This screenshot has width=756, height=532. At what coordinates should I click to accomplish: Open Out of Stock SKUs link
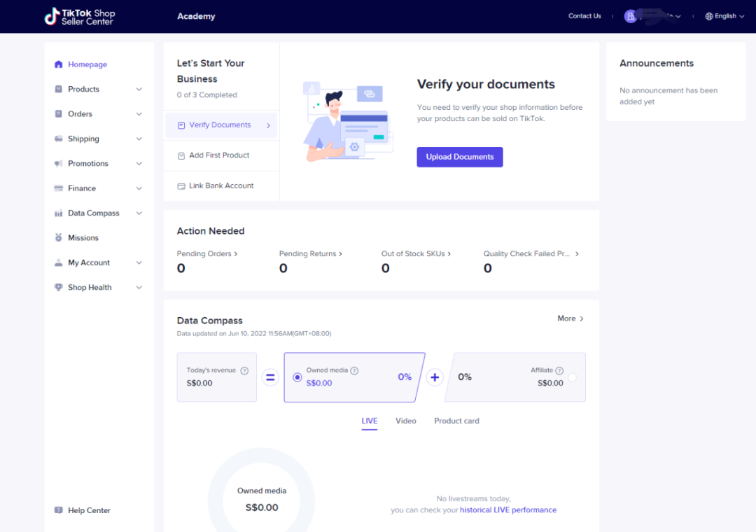416,253
